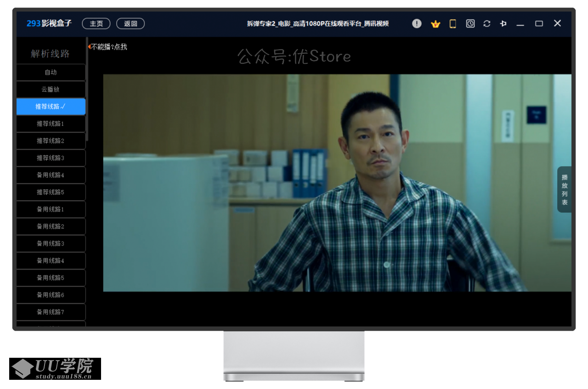Switch to 推荐线路3
This screenshot has width=588, height=389.
click(x=51, y=158)
